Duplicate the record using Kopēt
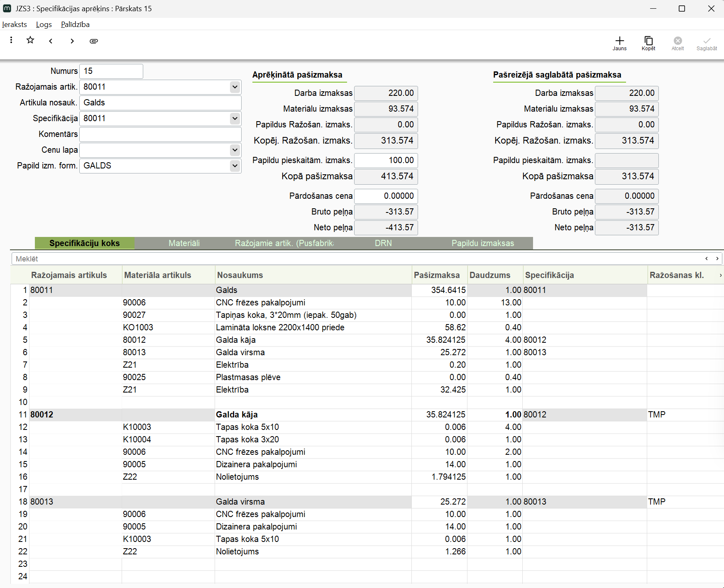Screen dimensions: 724x588 click(x=648, y=43)
